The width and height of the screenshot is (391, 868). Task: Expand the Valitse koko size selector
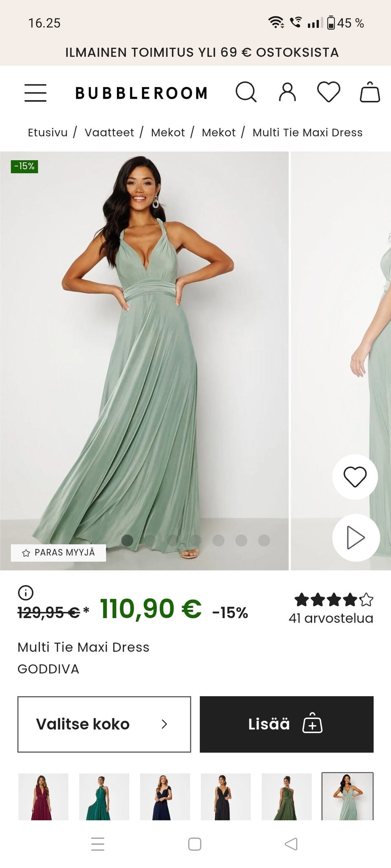point(104,724)
